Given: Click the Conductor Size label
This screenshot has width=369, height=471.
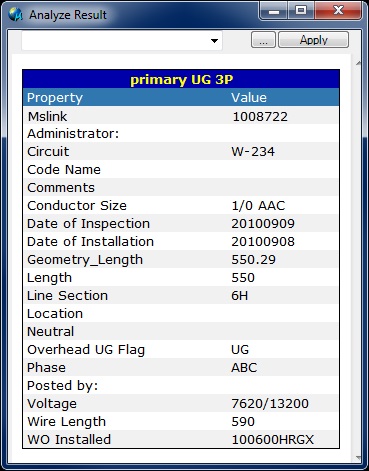Looking at the screenshot, I should 77,206.
